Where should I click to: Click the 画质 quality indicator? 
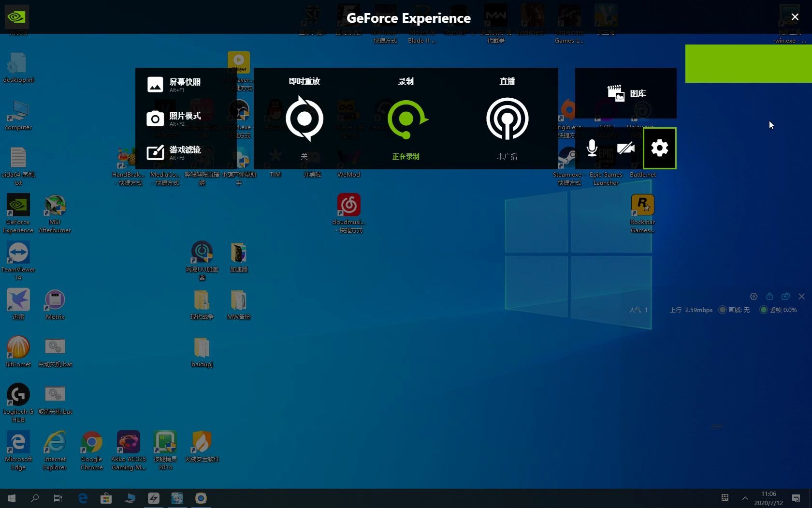(734, 310)
